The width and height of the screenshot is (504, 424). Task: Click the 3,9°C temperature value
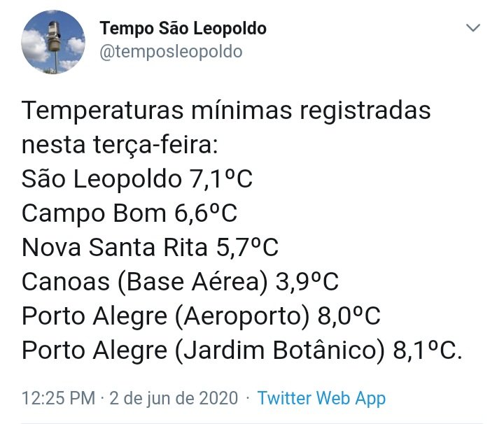(307, 282)
